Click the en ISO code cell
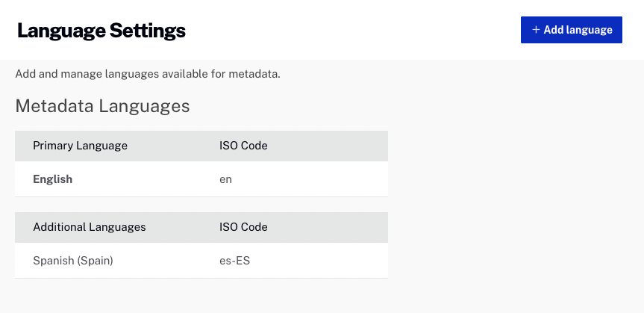The width and height of the screenshot is (644, 313). [225, 179]
